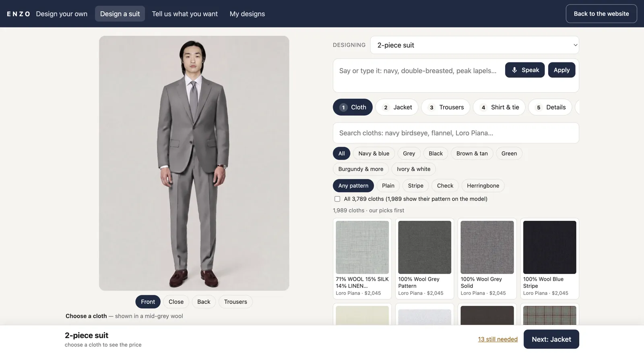Open Tell us what you want

185,14
